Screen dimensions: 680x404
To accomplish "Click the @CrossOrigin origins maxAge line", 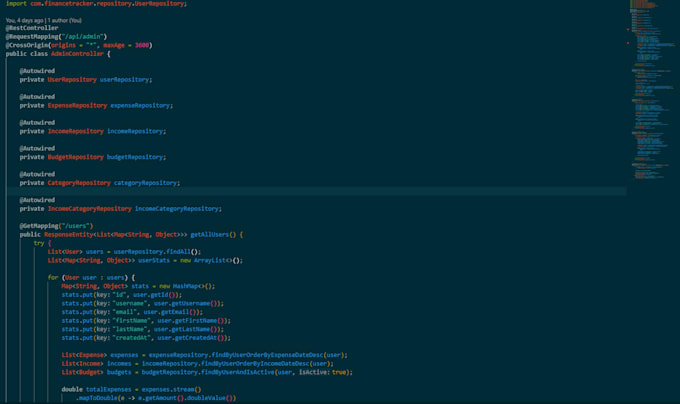I will pyautogui.click(x=79, y=46).
